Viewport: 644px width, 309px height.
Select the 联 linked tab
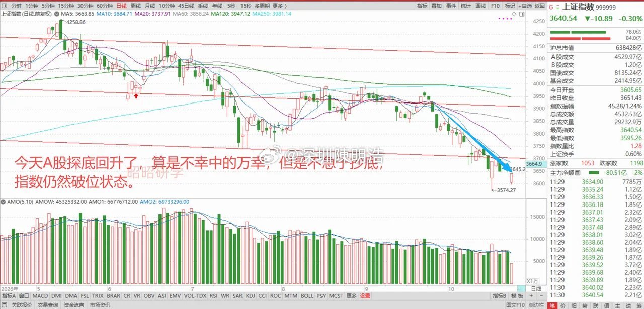point(596,305)
